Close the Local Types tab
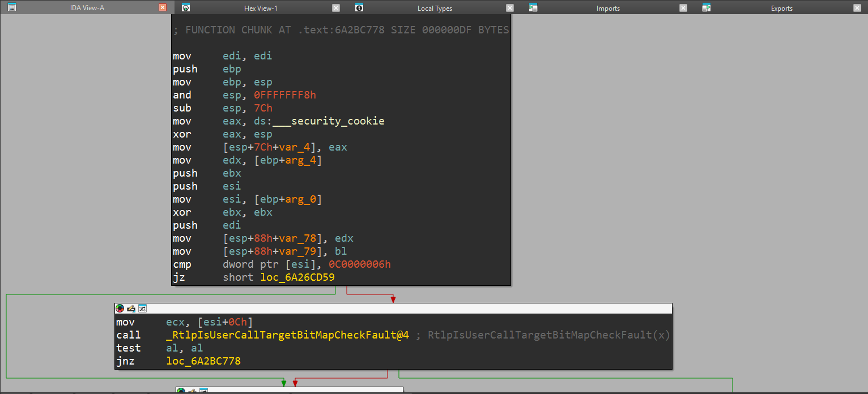The height and width of the screenshot is (394, 868). pyautogui.click(x=510, y=8)
